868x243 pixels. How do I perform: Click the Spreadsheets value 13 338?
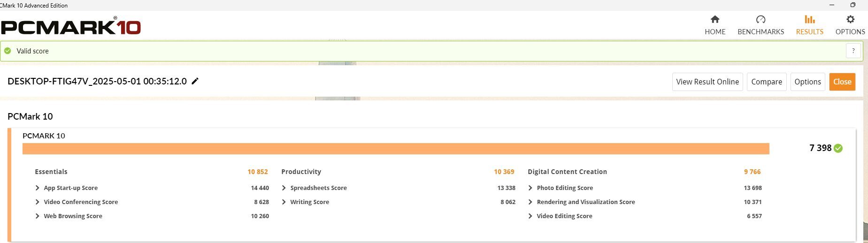tap(506, 188)
